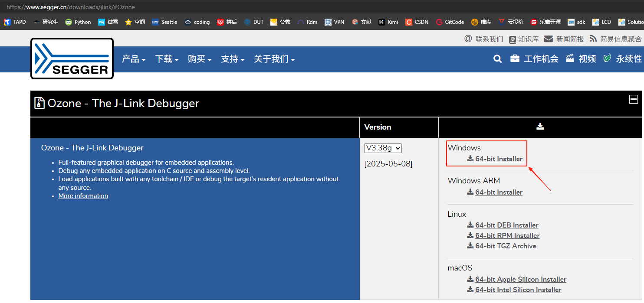Open the search magnifier icon
The image size is (644, 303).
[498, 59]
